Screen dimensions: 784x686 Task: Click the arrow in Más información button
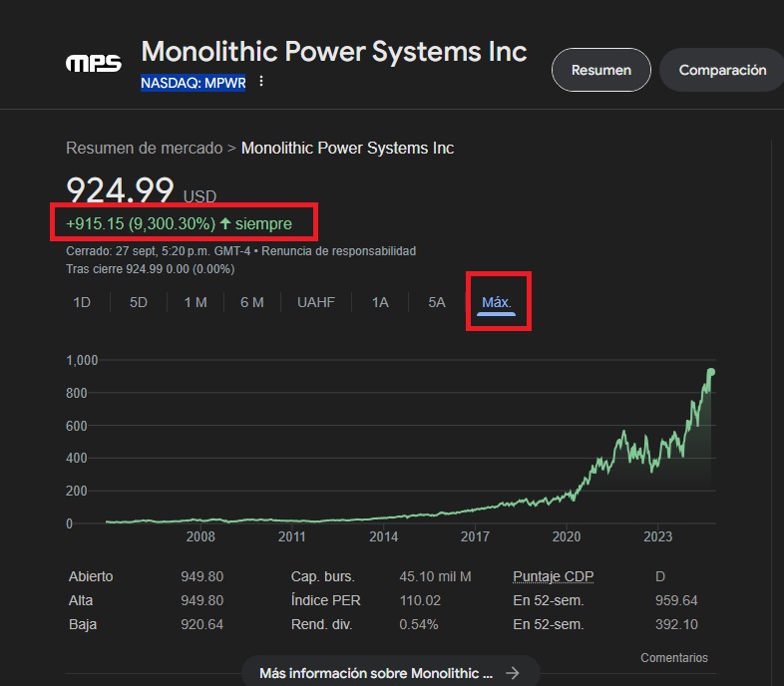pos(513,673)
